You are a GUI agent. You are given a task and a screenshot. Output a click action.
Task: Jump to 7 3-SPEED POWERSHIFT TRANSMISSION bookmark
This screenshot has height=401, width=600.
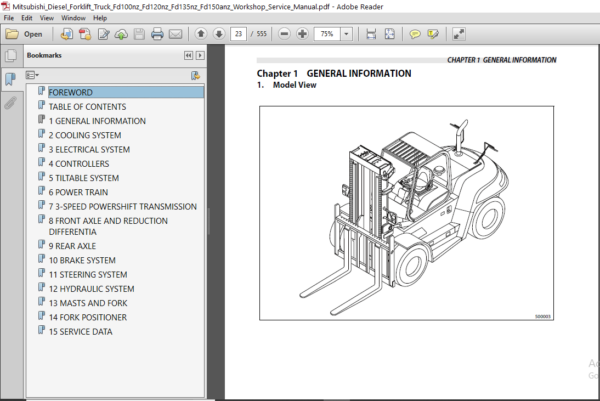(x=123, y=207)
